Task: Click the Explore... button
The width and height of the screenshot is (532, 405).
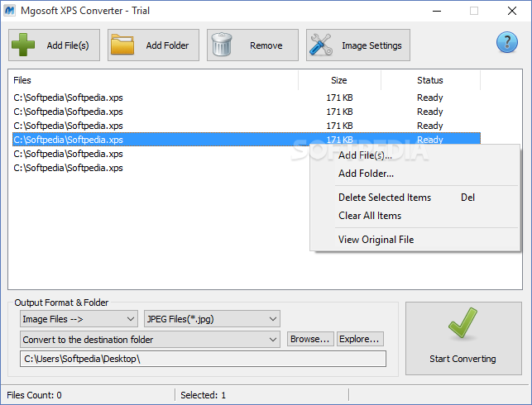Action: (x=360, y=339)
